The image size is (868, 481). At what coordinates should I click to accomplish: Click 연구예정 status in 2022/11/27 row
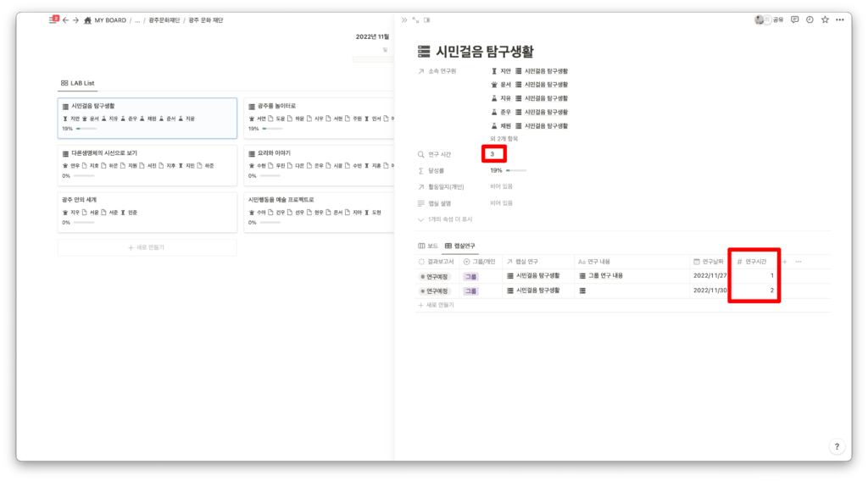coord(435,276)
